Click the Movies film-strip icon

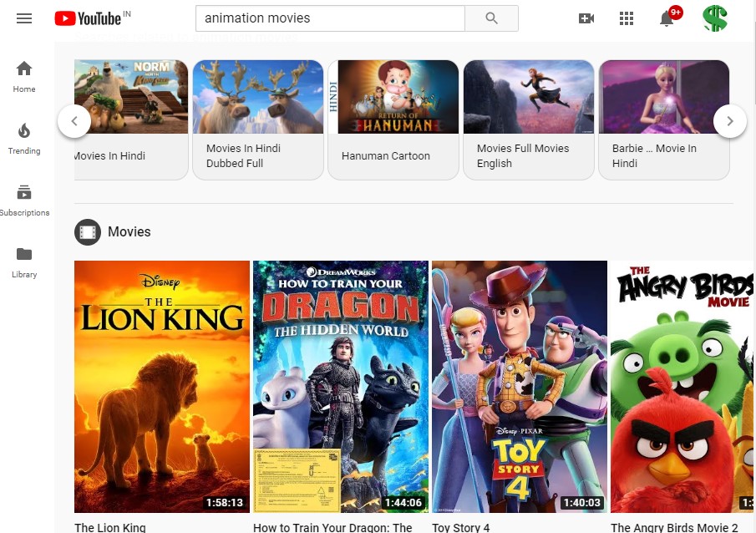[x=87, y=232]
